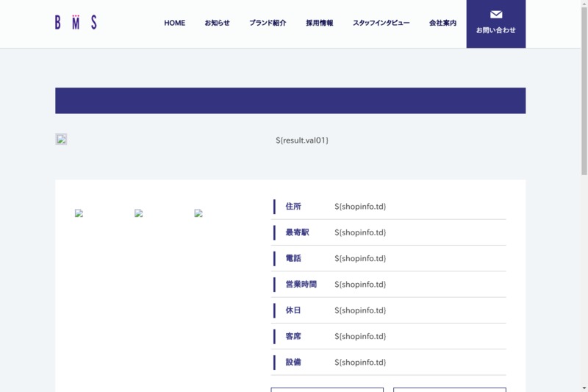Click the envelope icon for contact
588x392 pixels.
(495, 15)
